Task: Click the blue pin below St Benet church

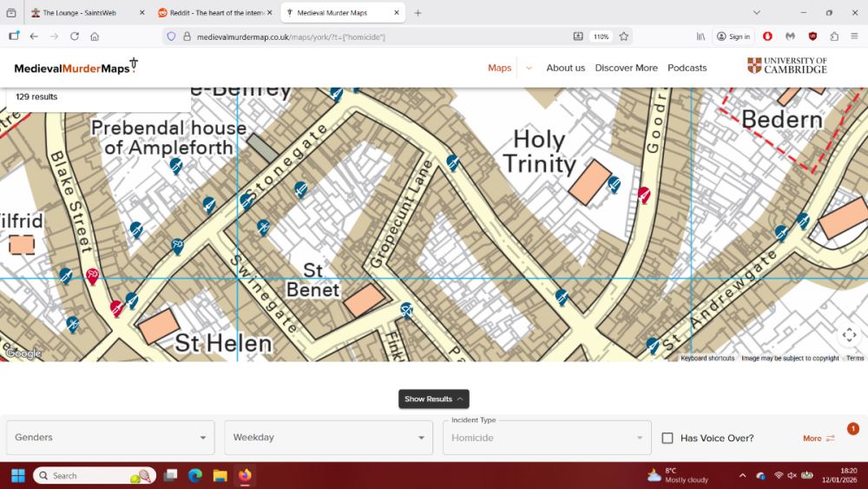Action: point(406,308)
